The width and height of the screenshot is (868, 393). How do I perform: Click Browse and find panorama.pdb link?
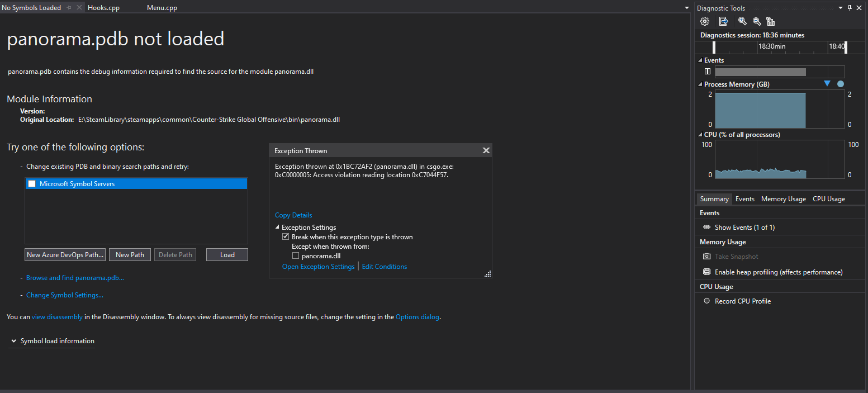(x=75, y=278)
